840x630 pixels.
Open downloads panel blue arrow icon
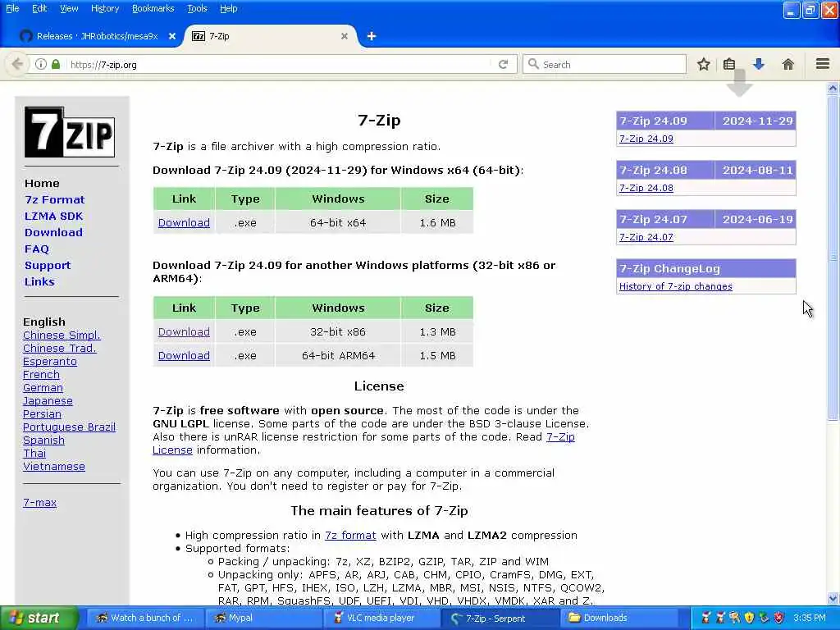click(759, 64)
